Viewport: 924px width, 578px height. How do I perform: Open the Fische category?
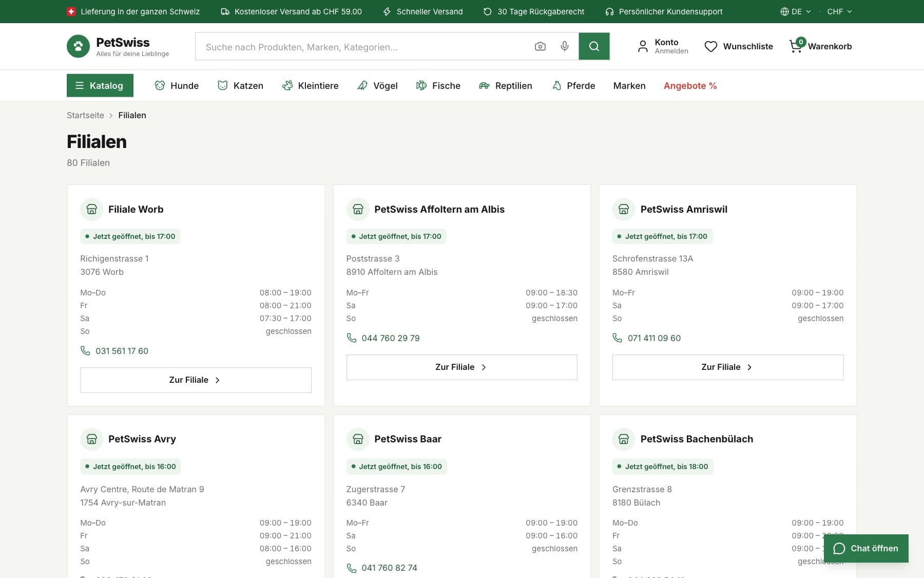point(438,86)
